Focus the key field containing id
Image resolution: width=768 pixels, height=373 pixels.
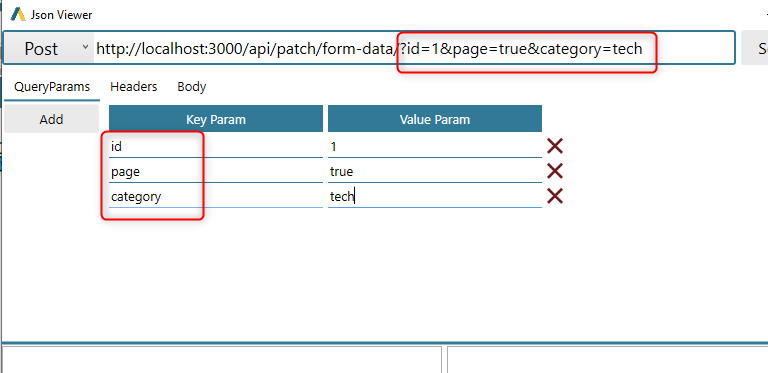(x=216, y=146)
